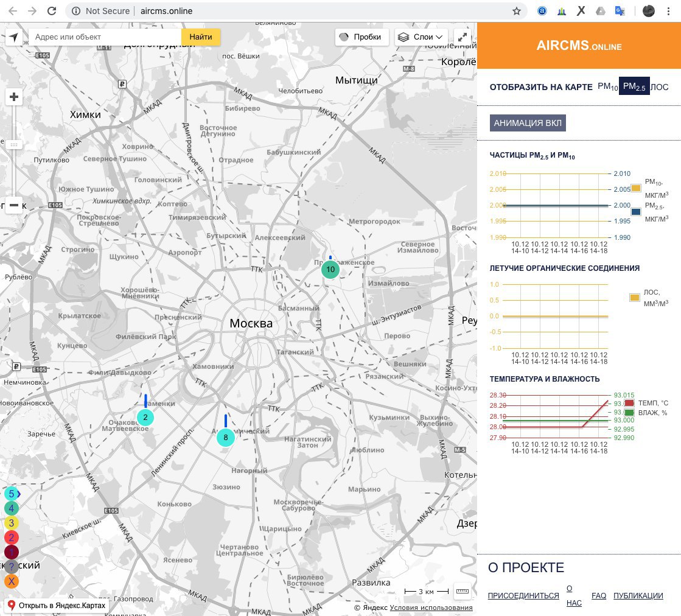Click legend level 2 red circle
The width and height of the screenshot is (681, 616).
[x=12, y=537]
